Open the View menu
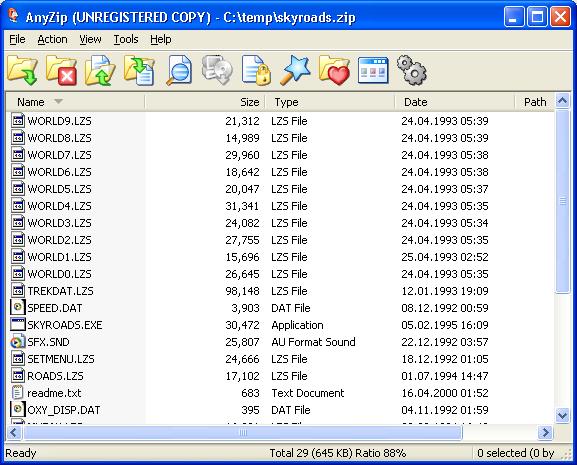577x465 pixels. 90,39
